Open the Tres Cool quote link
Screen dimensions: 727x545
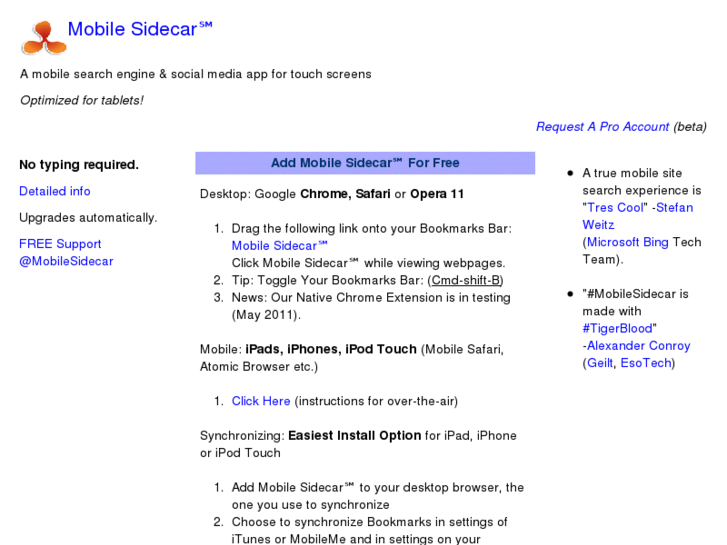click(x=616, y=208)
